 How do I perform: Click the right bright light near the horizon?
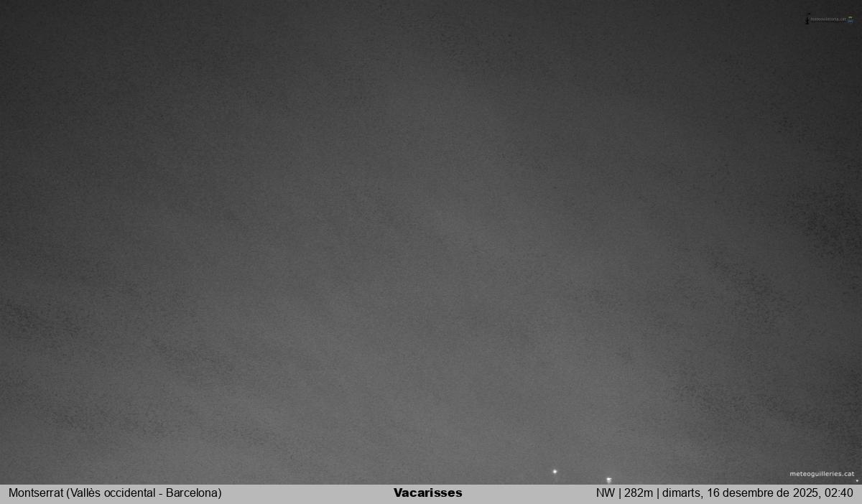point(609,480)
